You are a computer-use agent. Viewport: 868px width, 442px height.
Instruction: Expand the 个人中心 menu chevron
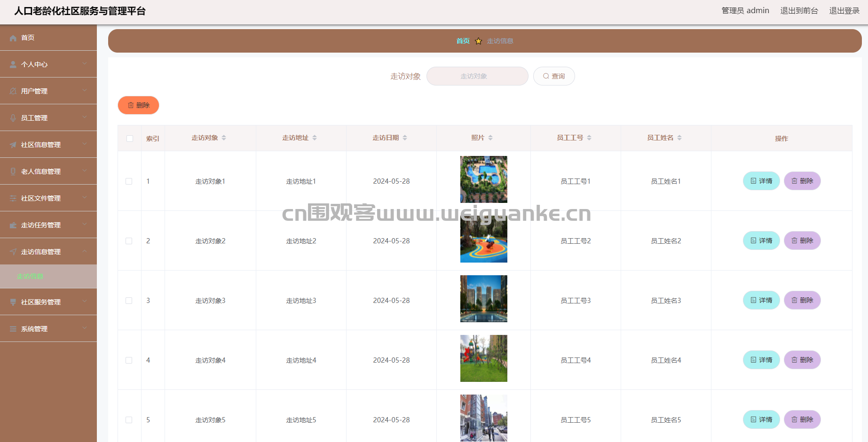click(85, 64)
